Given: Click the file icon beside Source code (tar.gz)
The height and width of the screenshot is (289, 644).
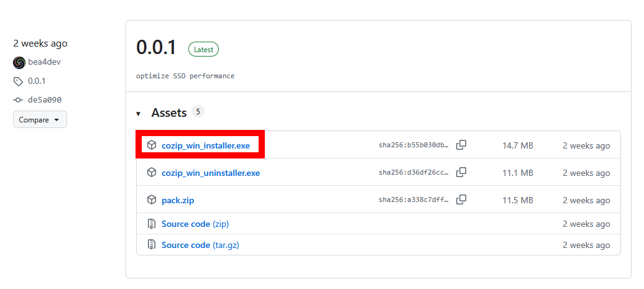Looking at the screenshot, I should [152, 245].
